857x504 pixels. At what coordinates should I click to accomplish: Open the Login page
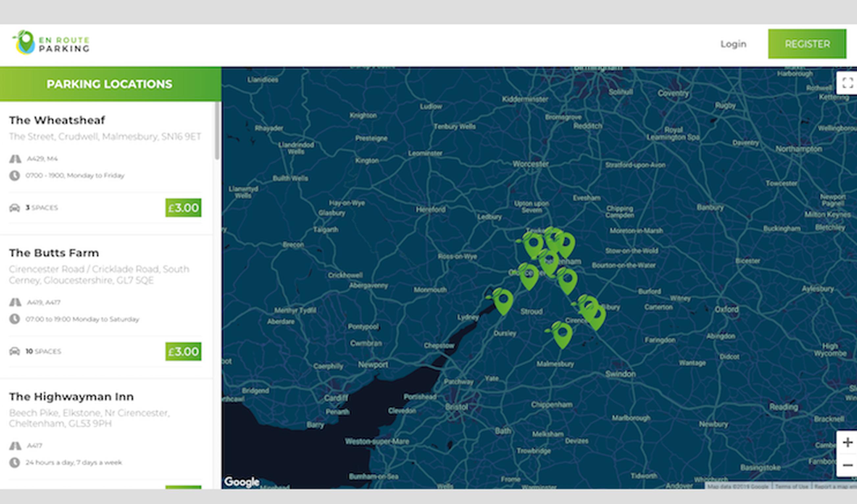[x=733, y=44]
